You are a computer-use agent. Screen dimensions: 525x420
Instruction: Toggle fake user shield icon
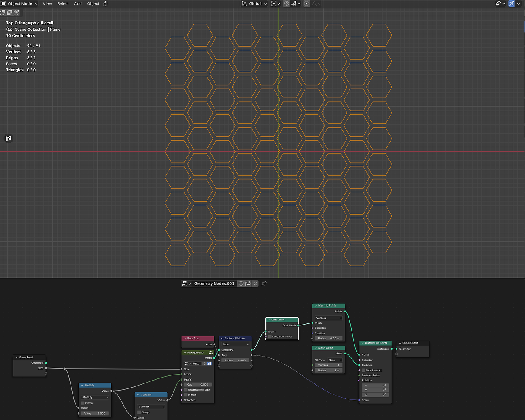pyautogui.click(x=241, y=283)
